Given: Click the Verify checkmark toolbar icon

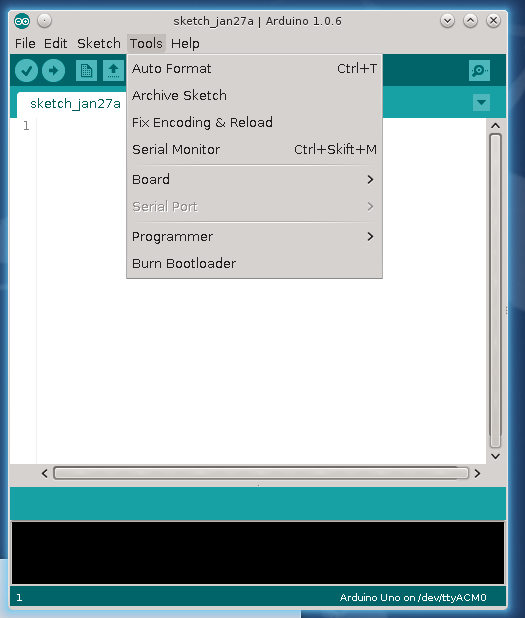Looking at the screenshot, I should tap(26, 71).
